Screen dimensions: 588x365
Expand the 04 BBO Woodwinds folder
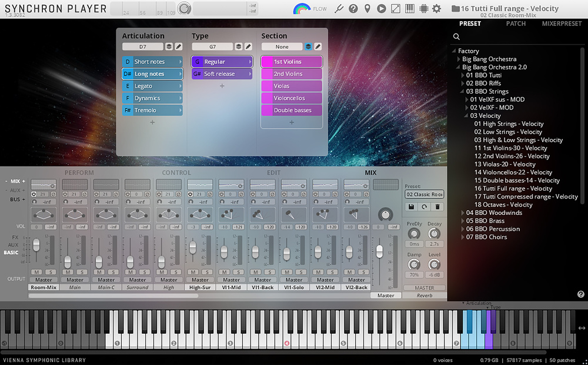coord(462,213)
